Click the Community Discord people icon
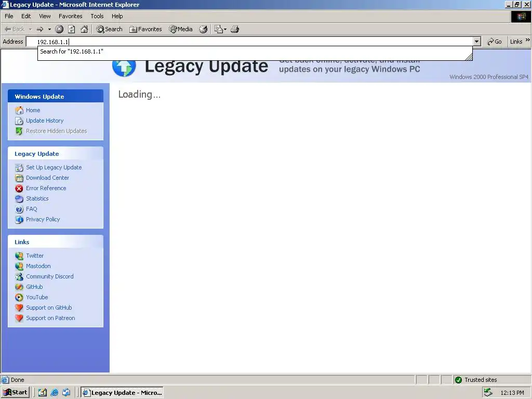This screenshot has width=532, height=399. [x=19, y=277]
